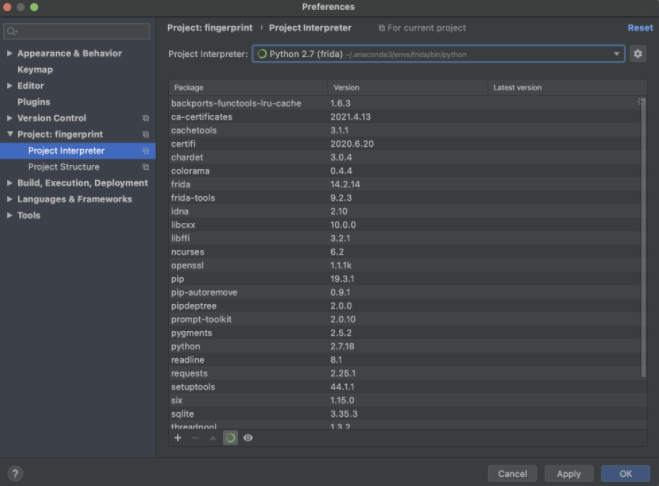Screen dimensions: 659x486
Task: Collapse the Project: fingerprint section
Action: [x=10, y=134]
